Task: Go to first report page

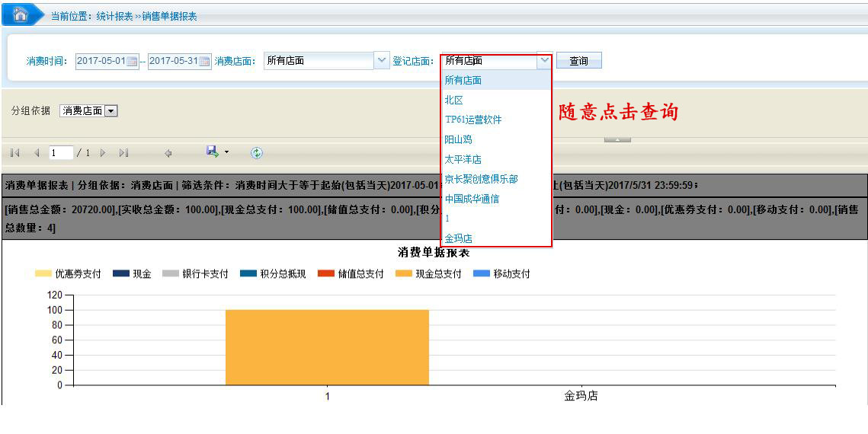Action: click(x=15, y=153)
